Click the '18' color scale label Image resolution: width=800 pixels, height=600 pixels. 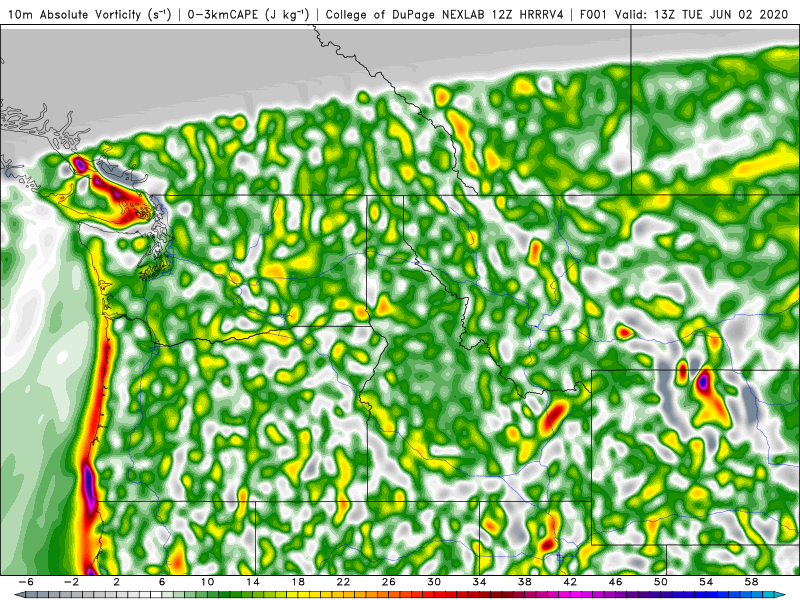click(x=298, y=582)
